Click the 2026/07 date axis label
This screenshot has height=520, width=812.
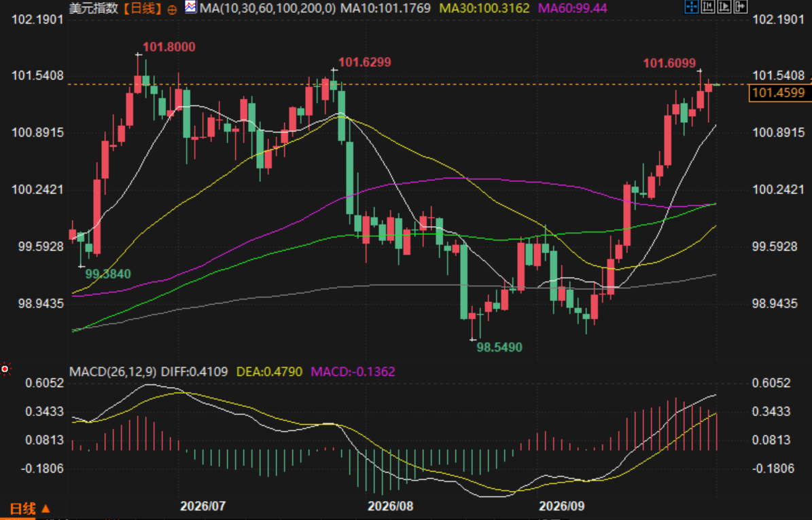202,506
